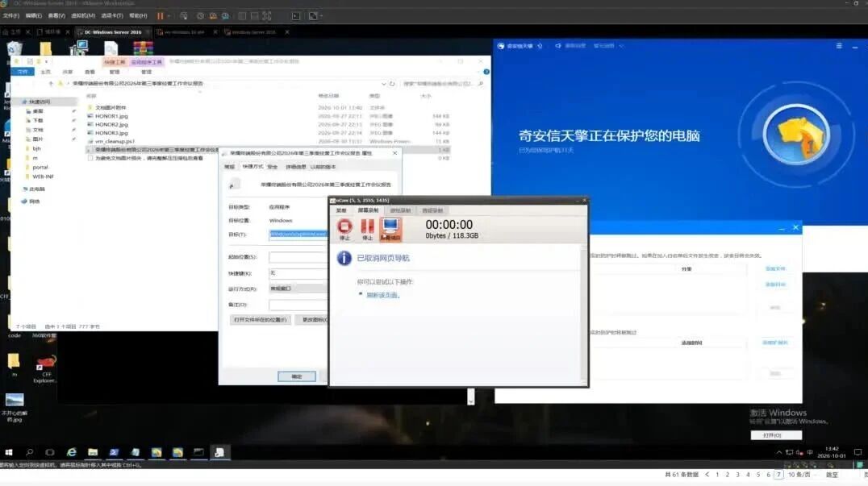
Task: Send Ctrl+Alt+Del icon in VMware toolbar
Action: pyautogui.click(x=184, y=16)
